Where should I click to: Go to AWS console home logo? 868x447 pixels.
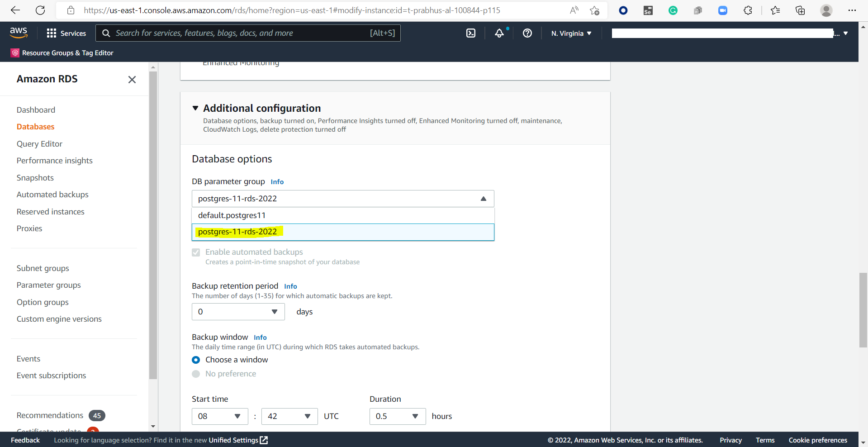click(19, 33)
